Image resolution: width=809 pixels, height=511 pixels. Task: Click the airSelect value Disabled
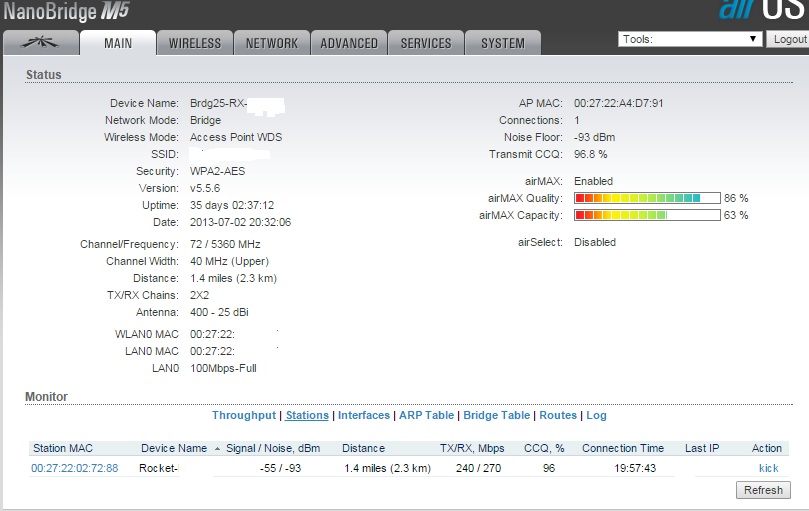coord(595,242)
